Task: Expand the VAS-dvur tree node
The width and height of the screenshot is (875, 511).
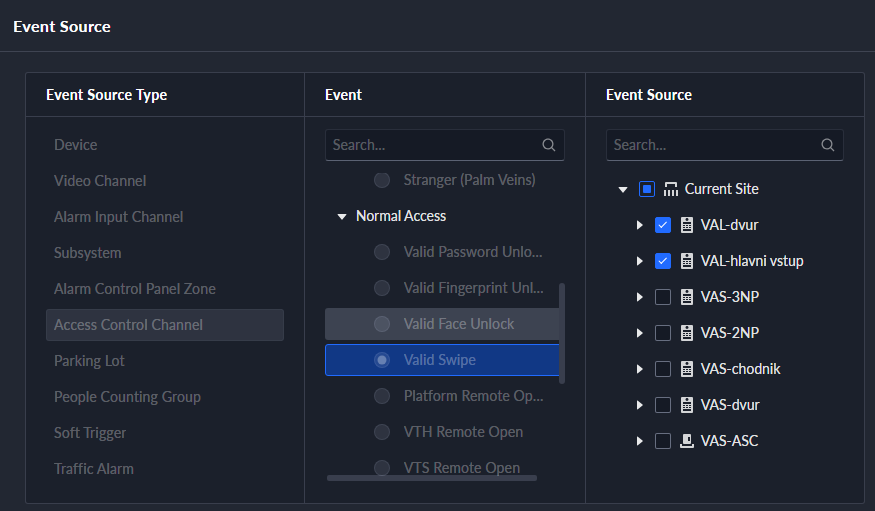Action: point(640,405)
